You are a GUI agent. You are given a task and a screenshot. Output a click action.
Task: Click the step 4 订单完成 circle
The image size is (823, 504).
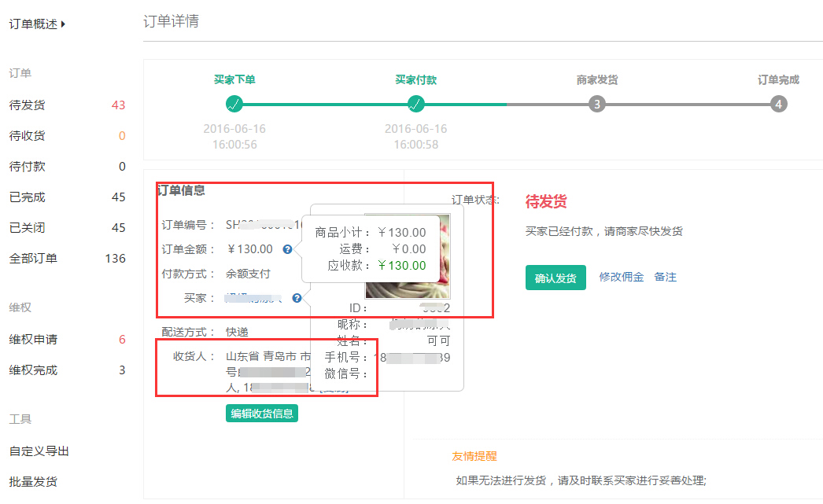coord(778,104)
